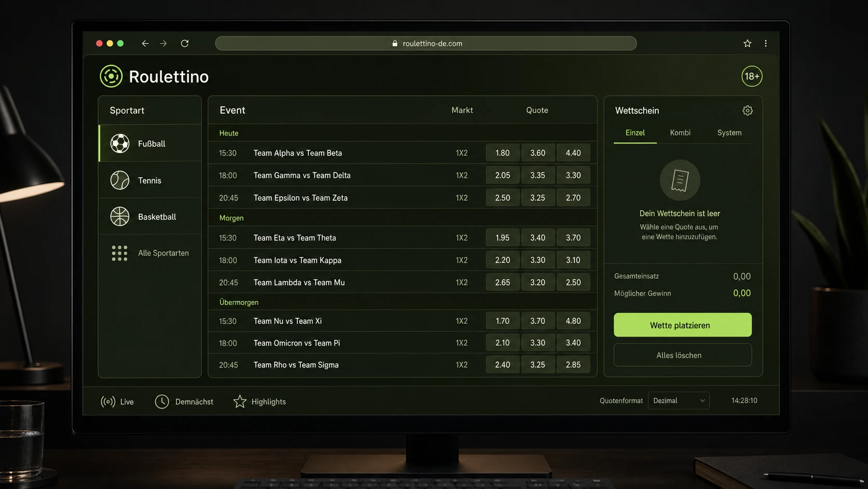Image resolution: width=868 pixels, height=489 pixels.
Task: Click Alles löschen button
Action: (x=683, y=355)
